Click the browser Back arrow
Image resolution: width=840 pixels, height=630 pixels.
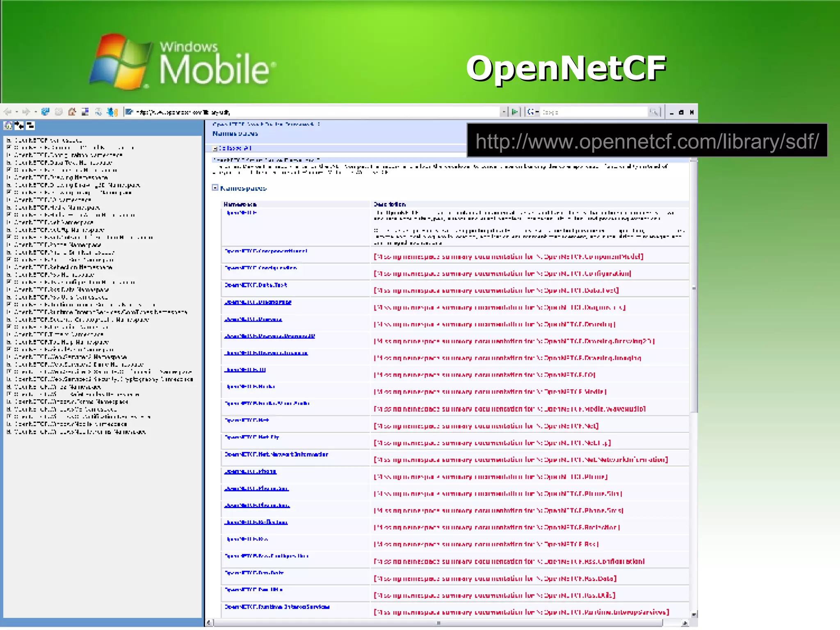point(7,112)
